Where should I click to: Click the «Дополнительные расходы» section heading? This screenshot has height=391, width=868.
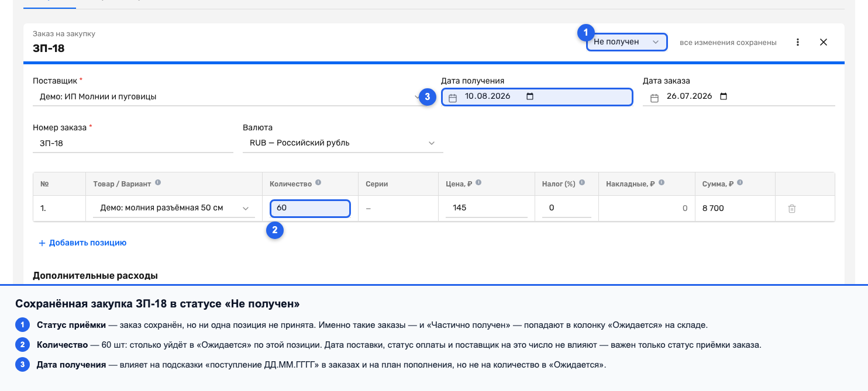(95, 275)
